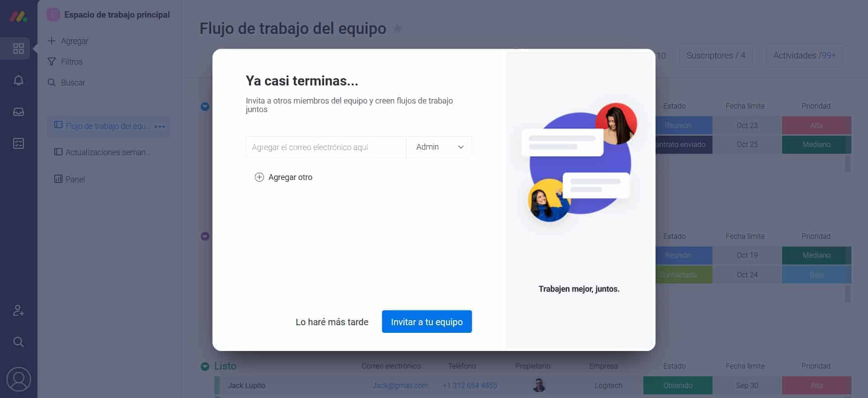Click Jack Lupito item name
Image resolution: width=868 pixels, height=398 pixels.
click(246, 385)
